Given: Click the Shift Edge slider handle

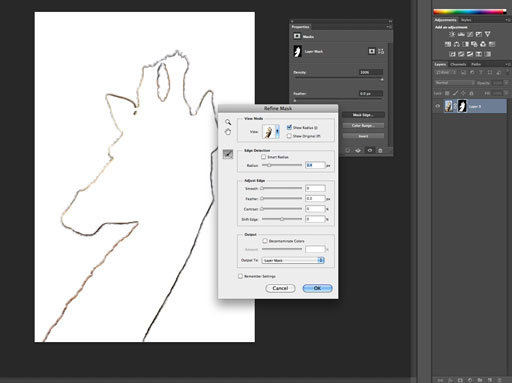Looking at the screenshot, I should (x=282, y=219).
